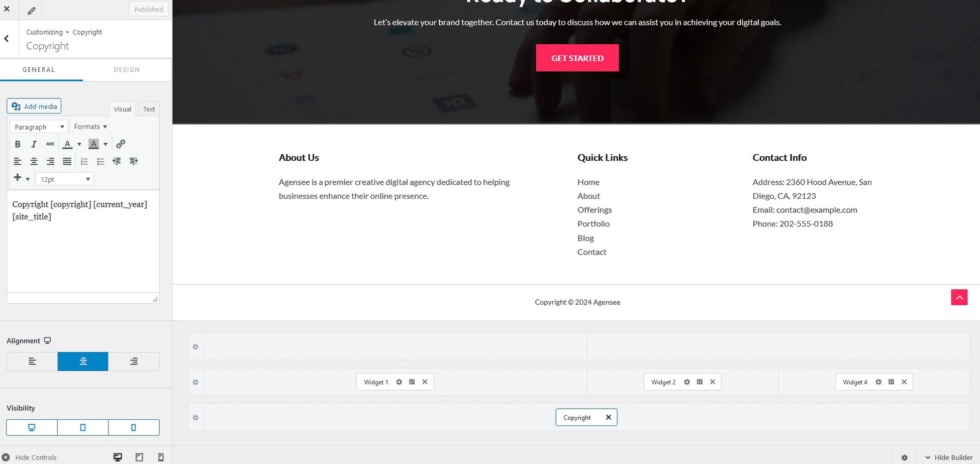980x464 pixels.
Task: Set Alignment to left
Action: click(x=32, y=362)
